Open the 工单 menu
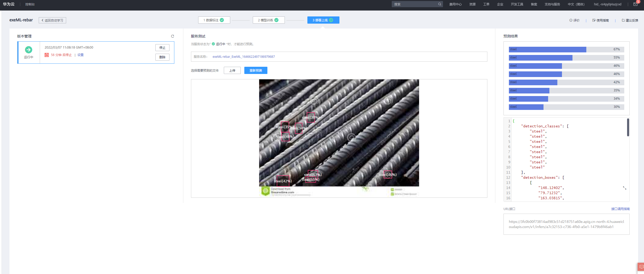Image resolution: width=644 pixels, height=274 pixels. click(486, 4)
